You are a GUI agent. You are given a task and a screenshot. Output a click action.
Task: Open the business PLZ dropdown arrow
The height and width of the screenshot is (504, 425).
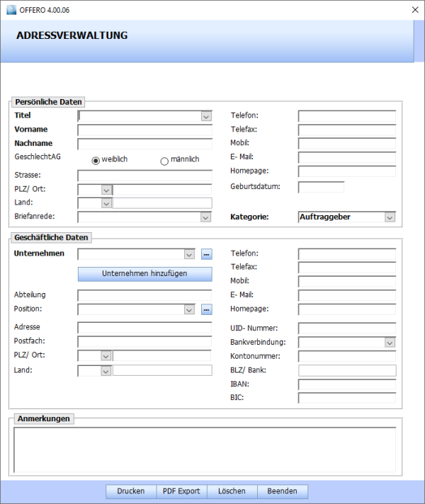click(x=106, y=356)
